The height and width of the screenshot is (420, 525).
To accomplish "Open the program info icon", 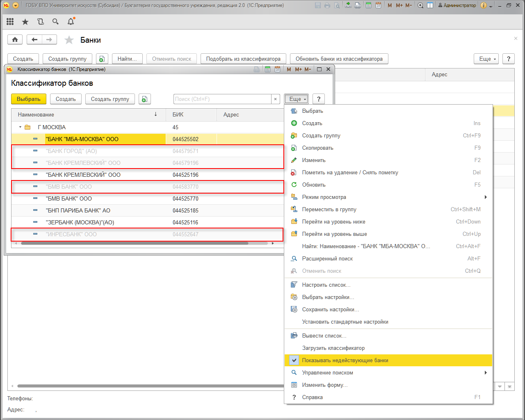I will click(x=484, y=5).
